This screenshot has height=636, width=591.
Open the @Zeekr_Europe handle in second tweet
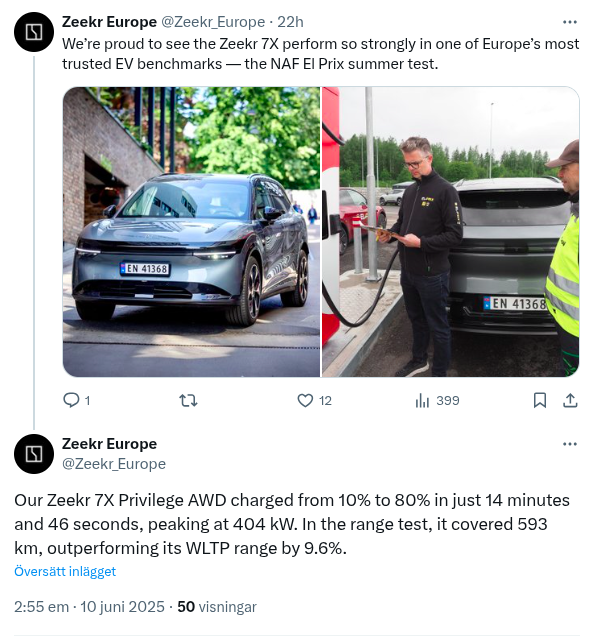[114, 464]
